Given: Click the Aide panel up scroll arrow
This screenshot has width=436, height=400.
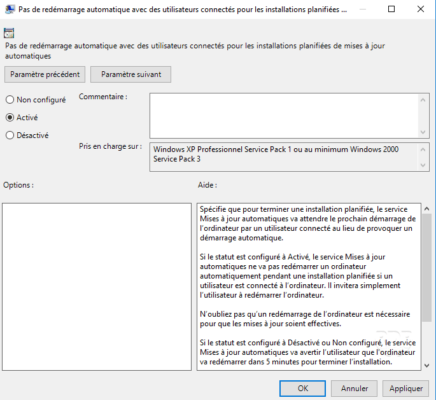Looking at the screenshot, I should pyautogui.click(x=427, y=209).
